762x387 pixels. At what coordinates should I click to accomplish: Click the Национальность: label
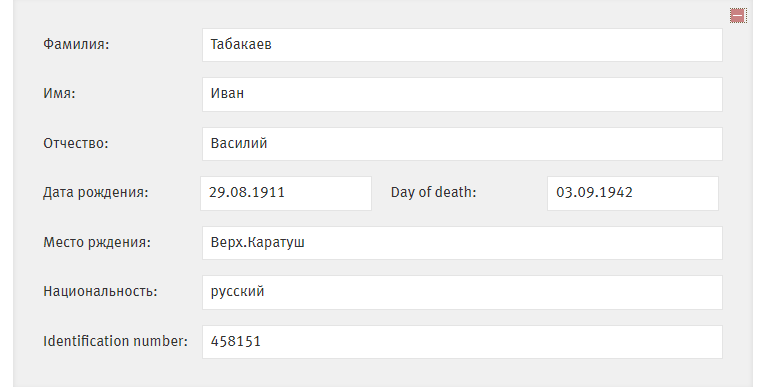coord(100,291)
